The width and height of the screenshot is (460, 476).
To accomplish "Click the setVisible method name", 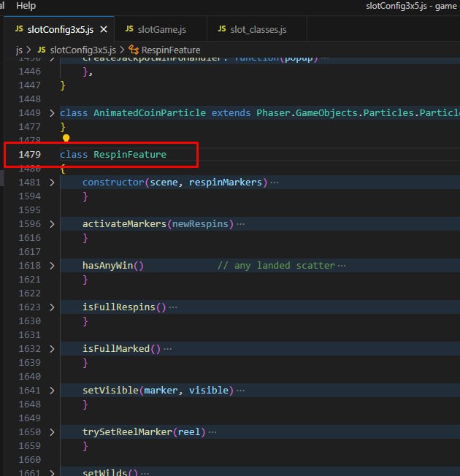I will coord(110,391).
